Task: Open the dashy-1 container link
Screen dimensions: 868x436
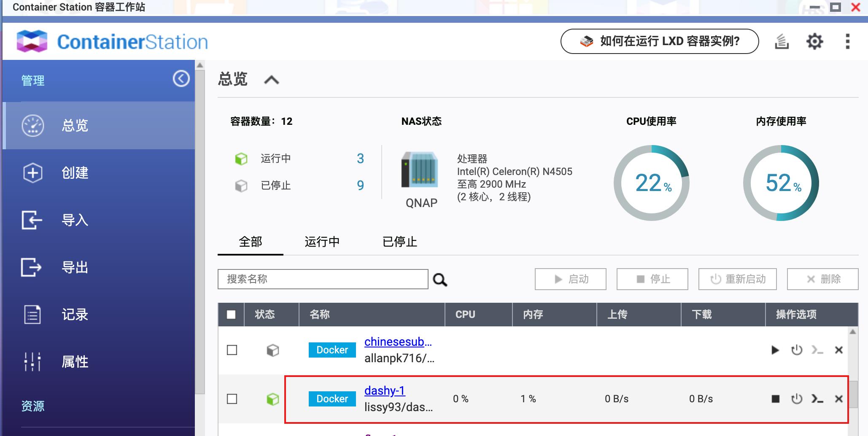Action: click(384, 391)
